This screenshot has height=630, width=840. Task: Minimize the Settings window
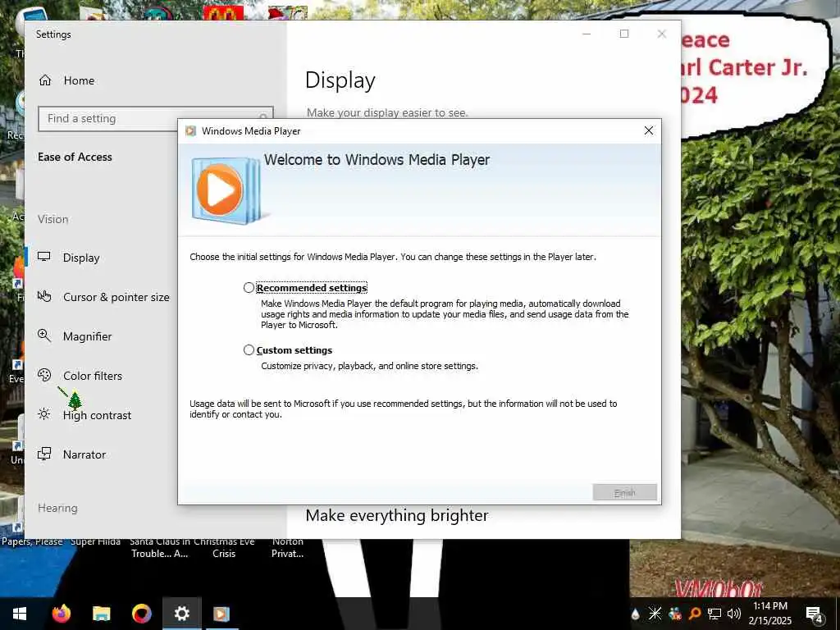point(587,34)
